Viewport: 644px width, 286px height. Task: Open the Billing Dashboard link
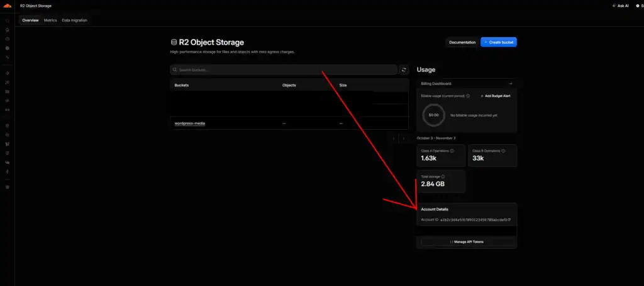pyautogui.click(x=436, y=84)
